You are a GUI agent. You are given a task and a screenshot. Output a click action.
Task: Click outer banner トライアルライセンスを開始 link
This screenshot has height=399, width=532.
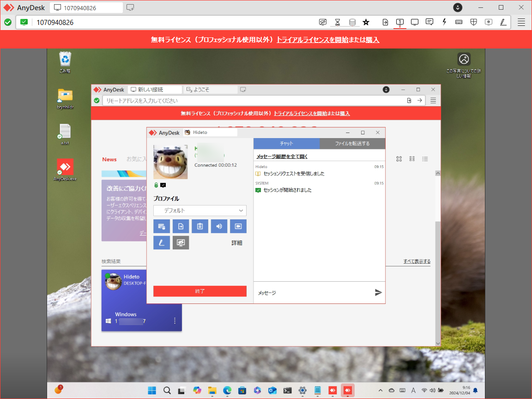tap(313, 40)
